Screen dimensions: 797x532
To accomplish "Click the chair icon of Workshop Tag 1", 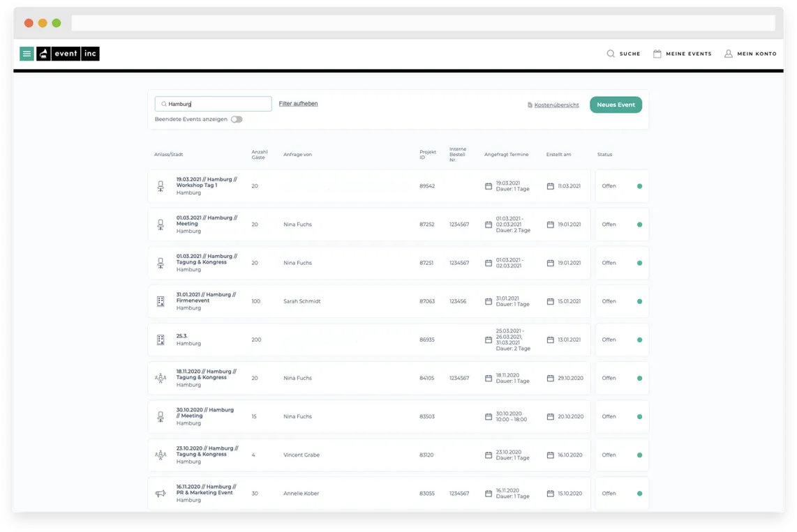I will point(161,186).
